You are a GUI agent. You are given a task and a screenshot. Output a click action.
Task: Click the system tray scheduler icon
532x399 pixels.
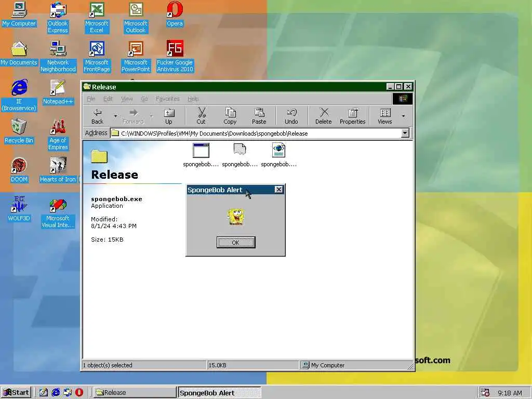pos(485,393)
